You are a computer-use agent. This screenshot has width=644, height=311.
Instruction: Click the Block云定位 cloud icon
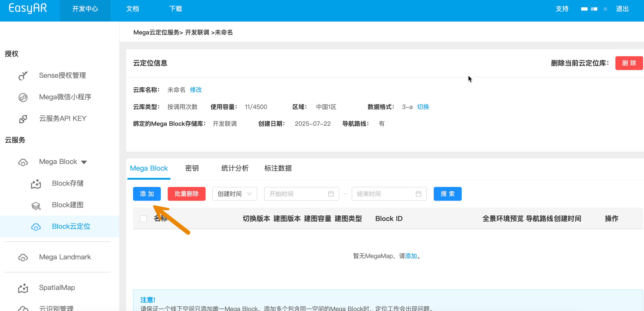pos(36,227)
